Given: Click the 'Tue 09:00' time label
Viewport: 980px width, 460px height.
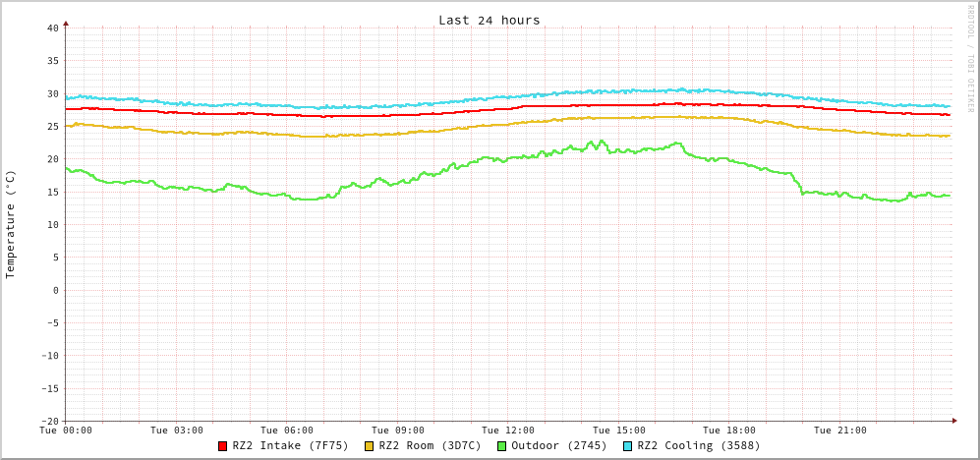Looking at the screenshot, I should (x=398, y=430).
